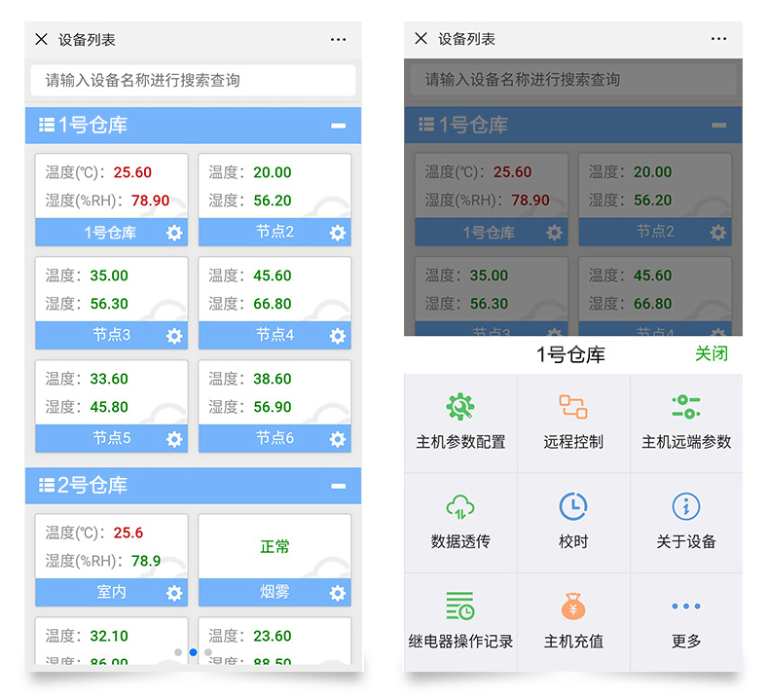The height and width of the screenshot is (700, 769).
Task: Click temperature 45.60 in 节点4 card, left
Action: [x=273, y=276]
